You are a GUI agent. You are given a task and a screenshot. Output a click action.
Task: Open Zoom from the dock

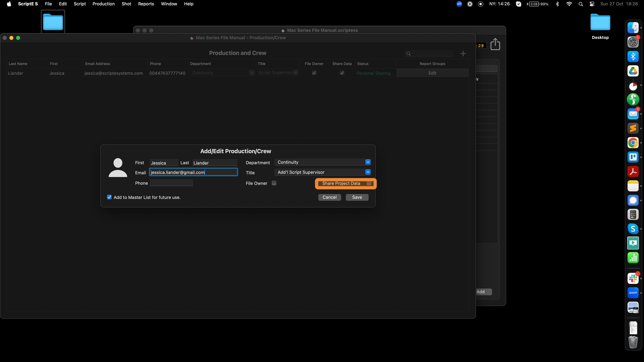[633, 293]
